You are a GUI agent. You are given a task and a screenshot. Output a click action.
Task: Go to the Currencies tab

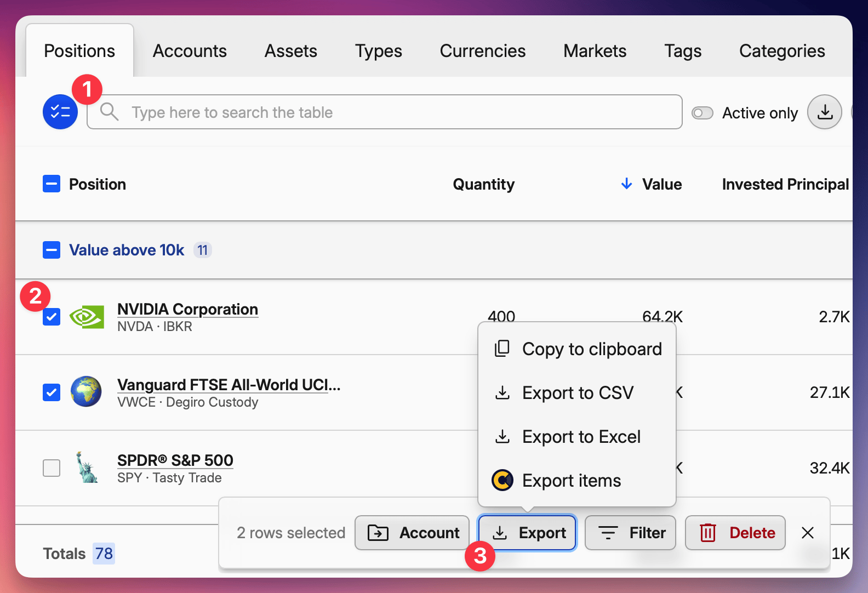(x=483, y=51)
